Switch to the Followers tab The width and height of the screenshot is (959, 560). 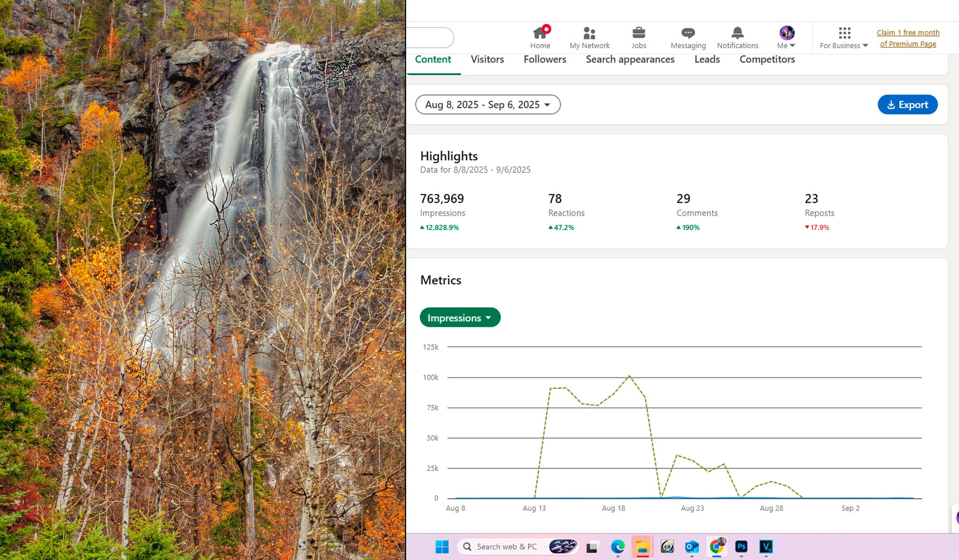coord(545,59)
